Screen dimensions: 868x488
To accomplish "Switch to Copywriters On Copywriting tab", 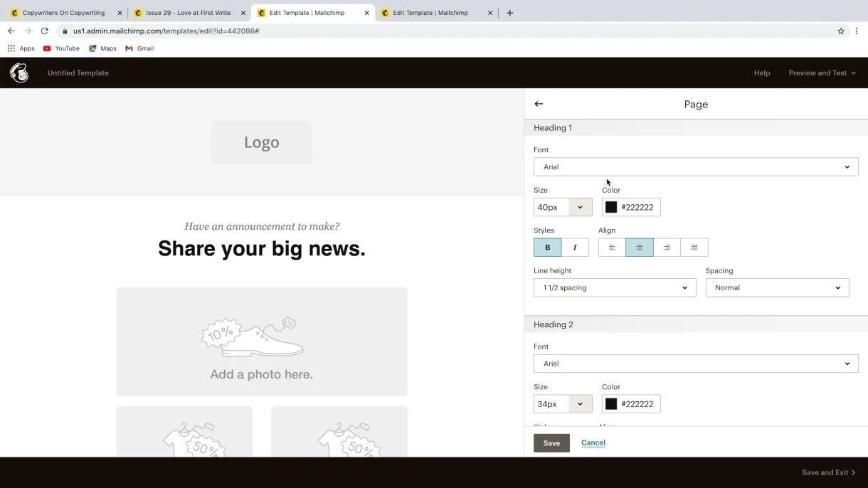I will coord(63,13).
